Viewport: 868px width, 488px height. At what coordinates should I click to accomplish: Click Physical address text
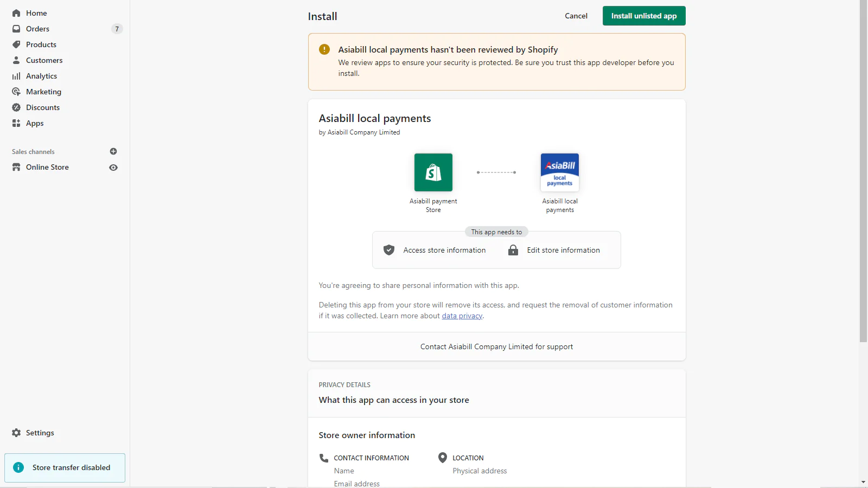pos(480,471)
